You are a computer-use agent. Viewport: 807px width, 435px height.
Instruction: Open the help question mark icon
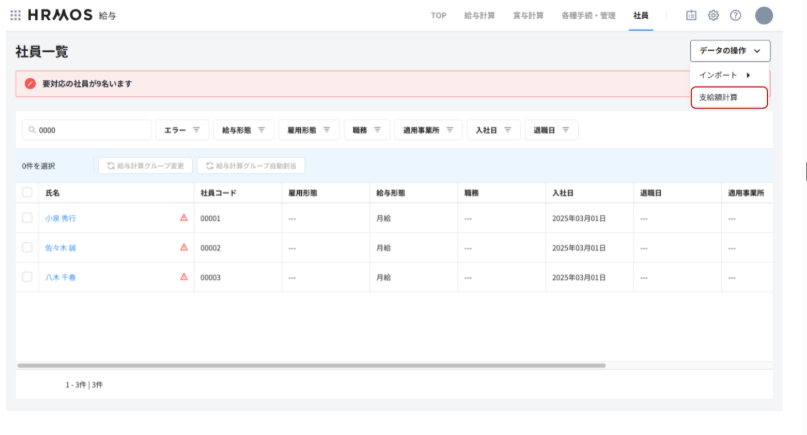[736, 16]
